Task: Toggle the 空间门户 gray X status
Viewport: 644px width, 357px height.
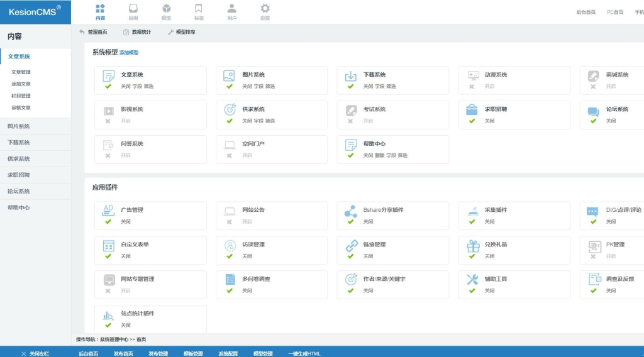Action: [229, 155]
